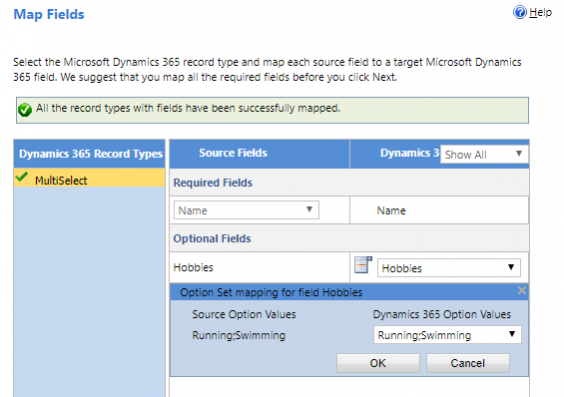Click the source value Running;Swimming text
564x397 pixels.
(238, 335)
